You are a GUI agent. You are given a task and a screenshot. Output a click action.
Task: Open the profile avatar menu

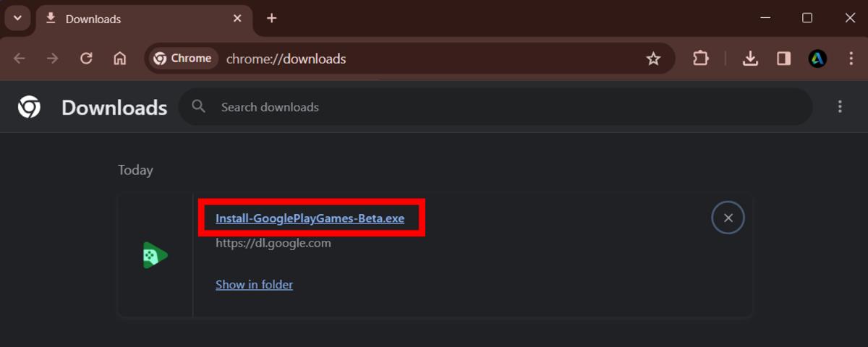tap(817, 59)
